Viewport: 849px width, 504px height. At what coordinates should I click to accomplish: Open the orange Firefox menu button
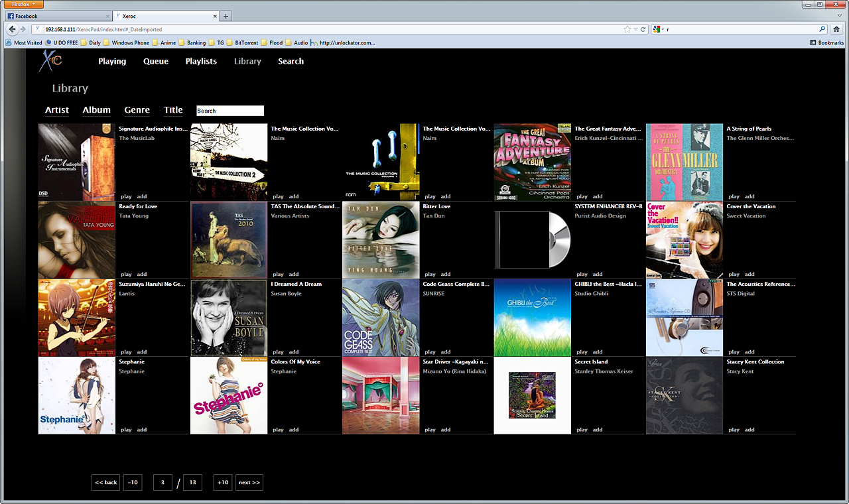coord(23,5)
